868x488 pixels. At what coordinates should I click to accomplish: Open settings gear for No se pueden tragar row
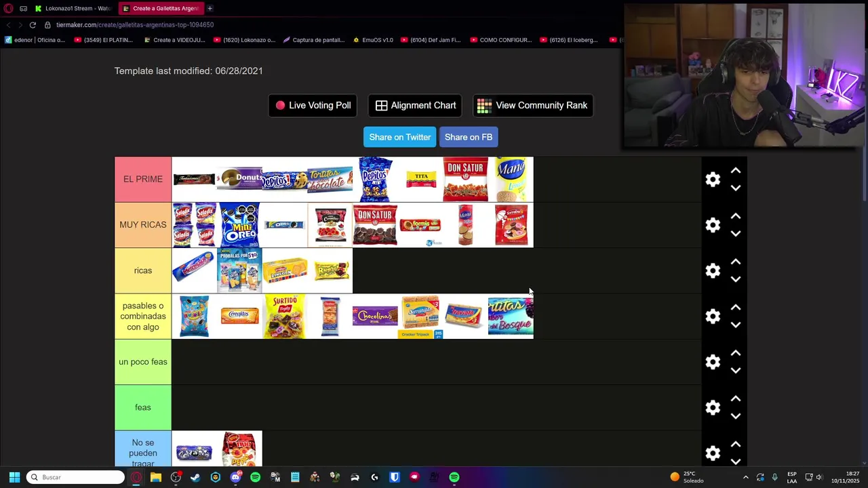click(x=713, y=453)
